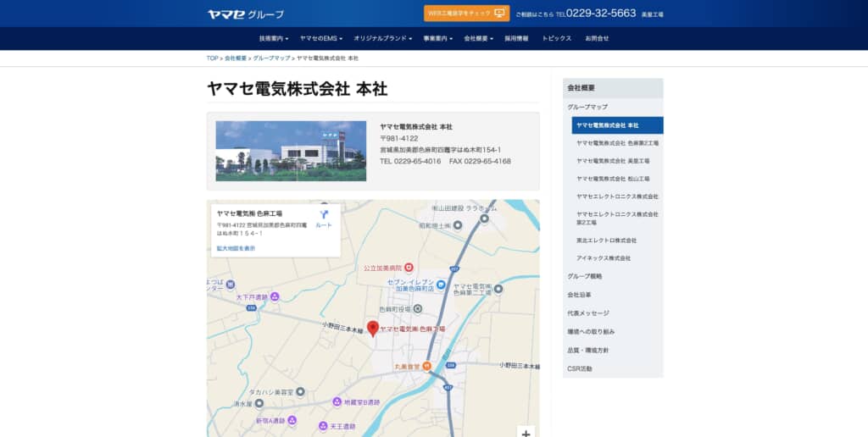Click the 新宿A遺跡 purple marker
Viewport: 868px width, 437px height.
tap(292, 420)
